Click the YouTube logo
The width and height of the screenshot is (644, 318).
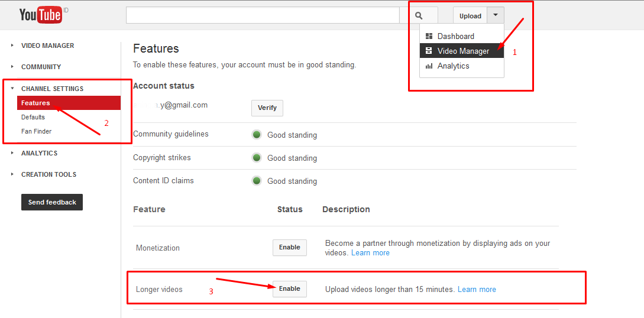[40, 15]
